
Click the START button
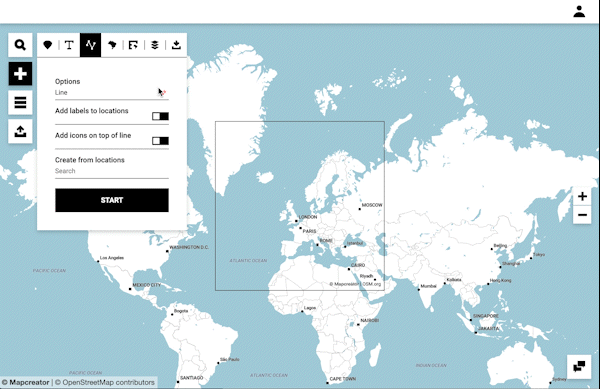point(112,200)
